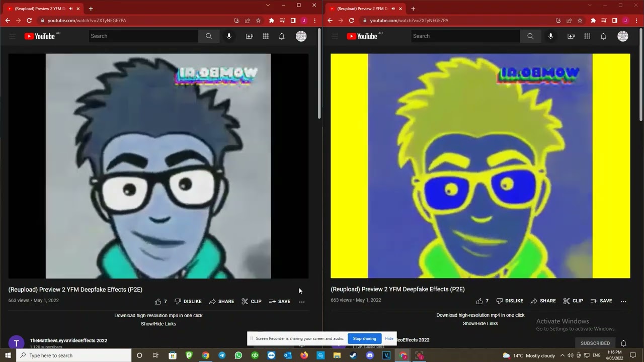This screenshot has width=644, height=362.
Task: Open notifications bell in right window header
Action: (x=603, y=36)
